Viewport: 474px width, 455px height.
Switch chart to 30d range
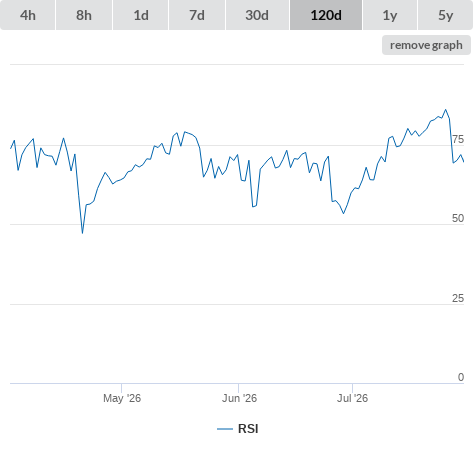tap(257, 15)
